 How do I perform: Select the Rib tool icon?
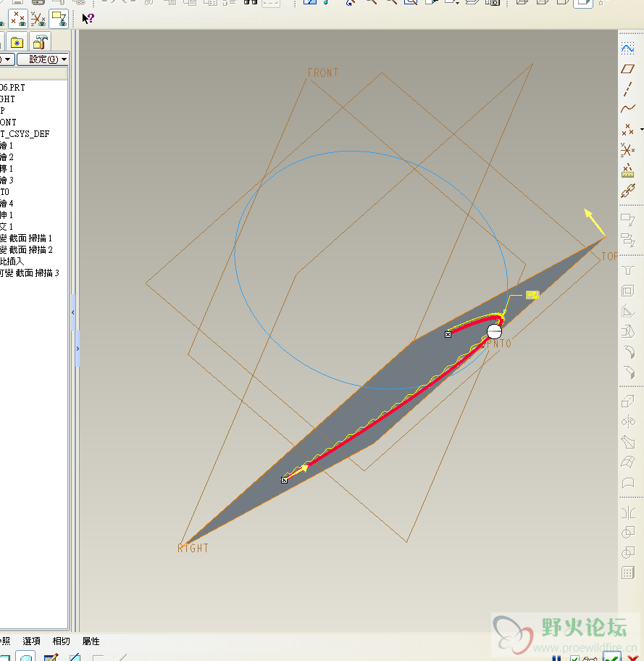tap(627, 311)
